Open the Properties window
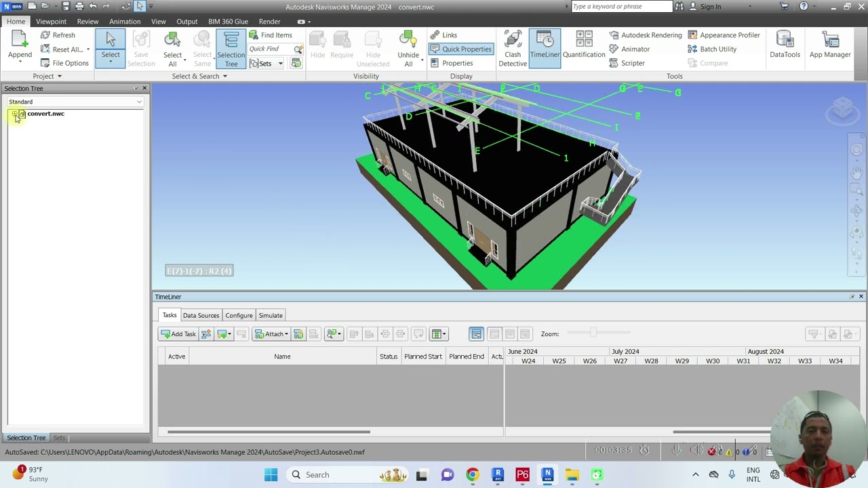This screenshot has height=488, width=868. pos(451,63)
